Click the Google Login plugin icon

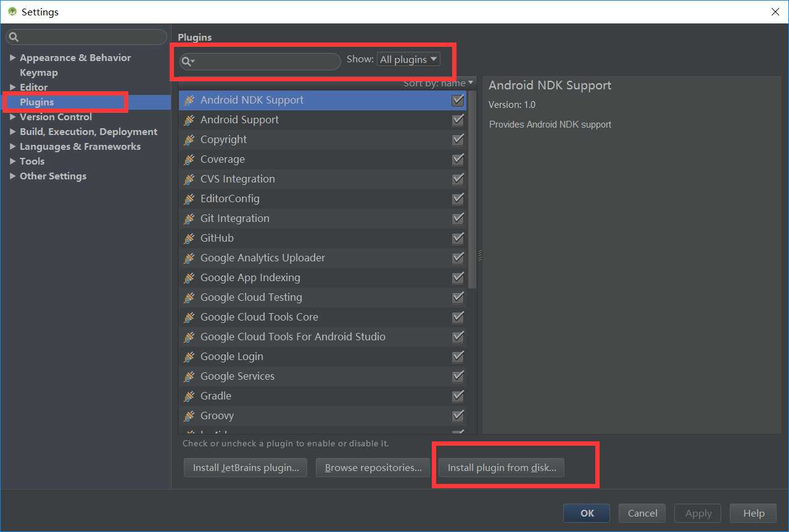pyautogui.click(x=189, y=357)
